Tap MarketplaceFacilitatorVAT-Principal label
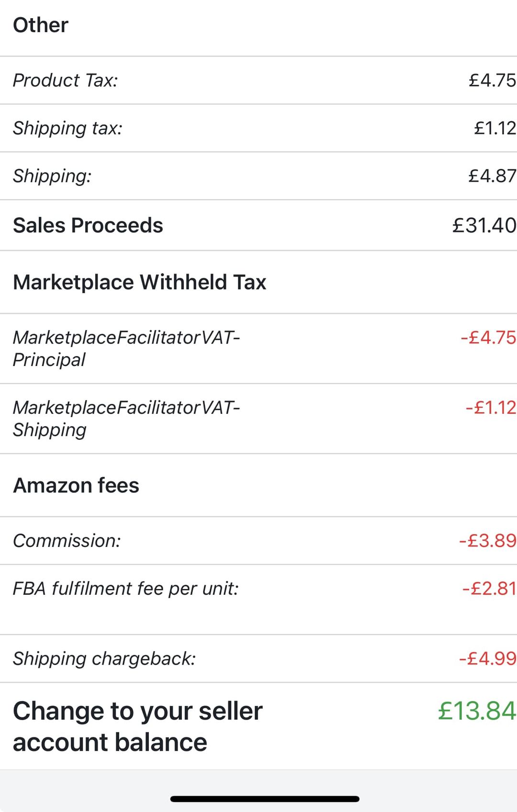Viewport: 517px width, 812px height. [x=126, y=348]
